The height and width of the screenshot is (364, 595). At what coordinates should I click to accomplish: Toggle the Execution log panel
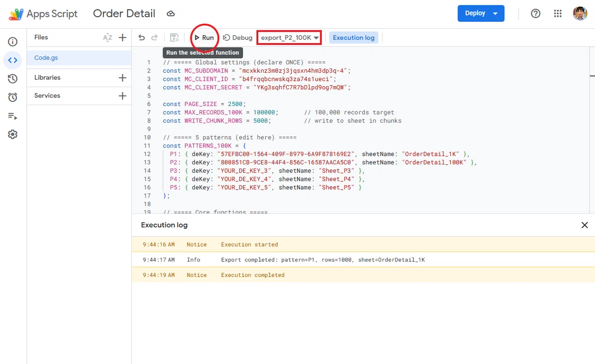(354, 38)
